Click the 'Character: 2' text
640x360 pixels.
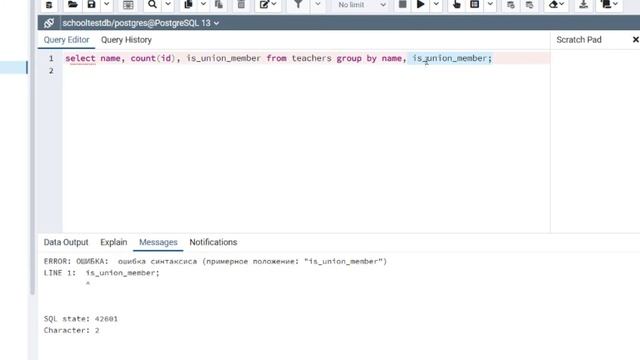[x=71, y=330]
